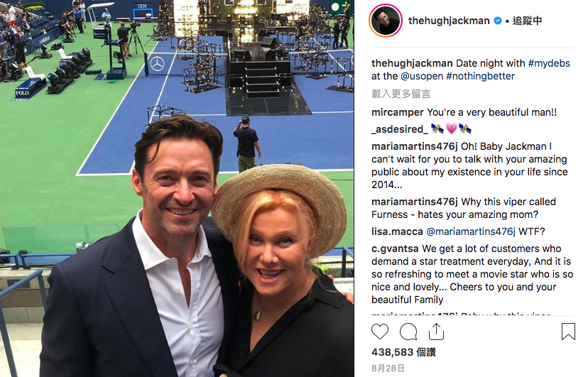This screenshot has width=588, height=377.
Task: View the 438,583 likes list
Action: coord(403,352)
